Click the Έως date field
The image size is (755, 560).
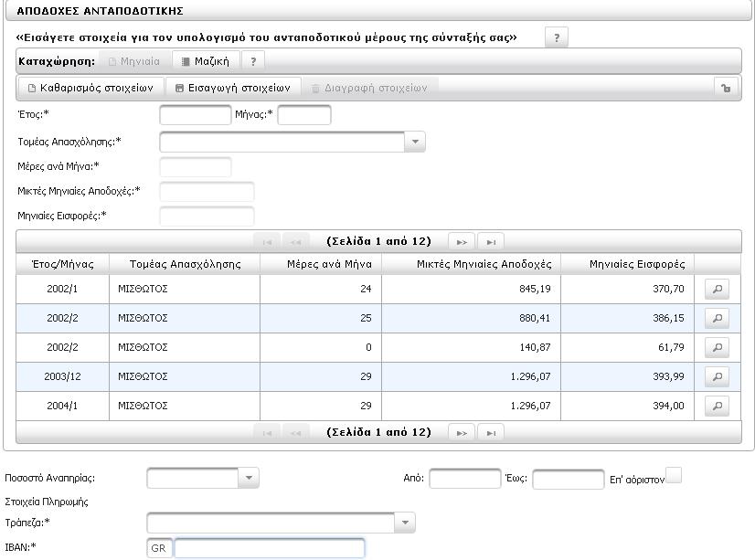(569, 480)
